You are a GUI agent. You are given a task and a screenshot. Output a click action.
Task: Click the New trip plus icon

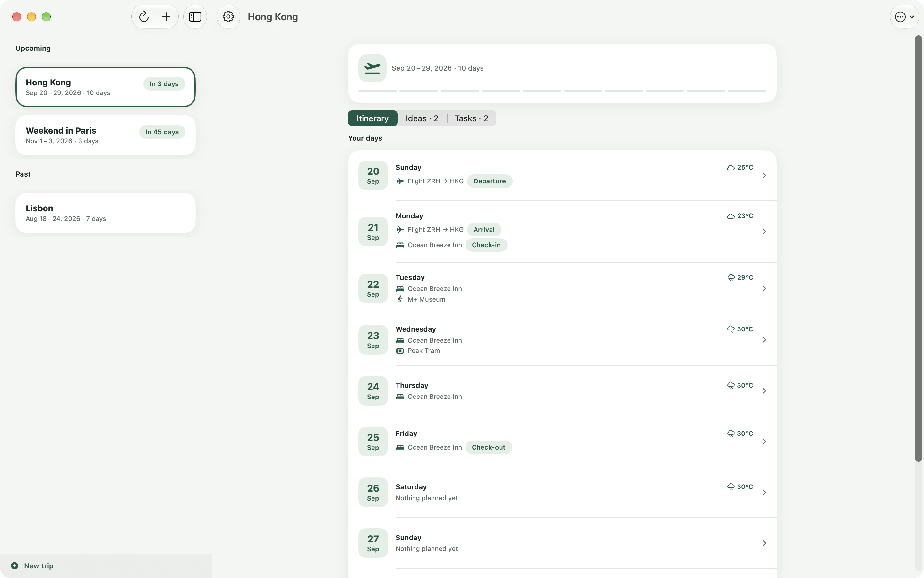[x=14, y=566]
